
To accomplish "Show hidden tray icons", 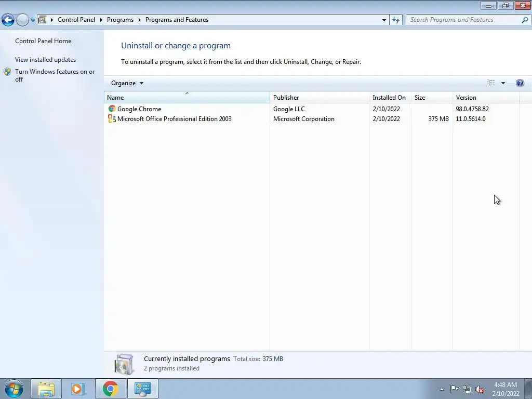I will coord(442,389).
